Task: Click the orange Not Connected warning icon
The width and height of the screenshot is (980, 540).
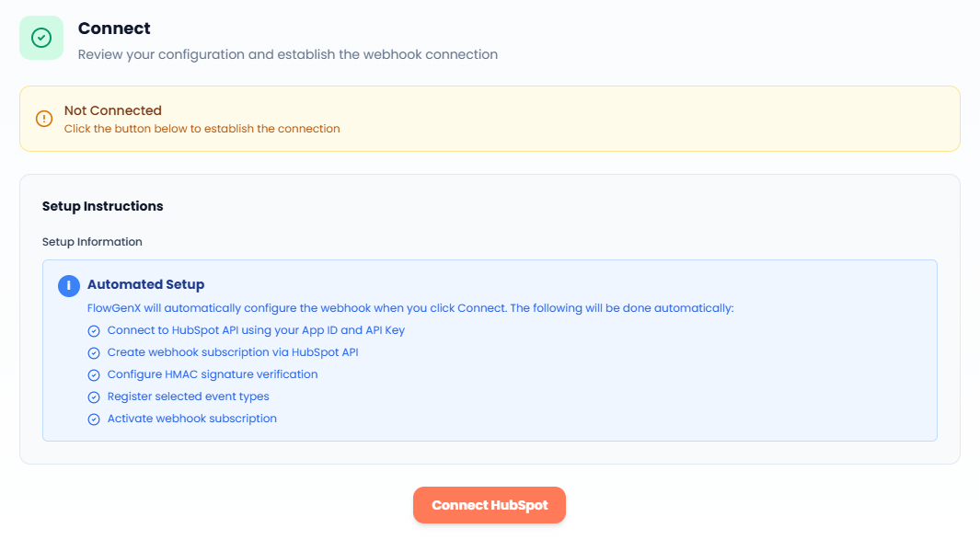Action: click(x=44, y=119)
